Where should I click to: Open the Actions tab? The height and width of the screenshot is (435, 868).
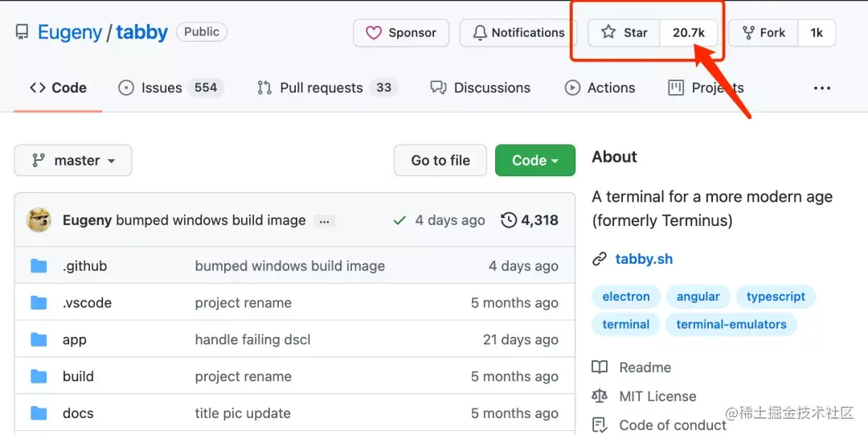tap(600, 88)
